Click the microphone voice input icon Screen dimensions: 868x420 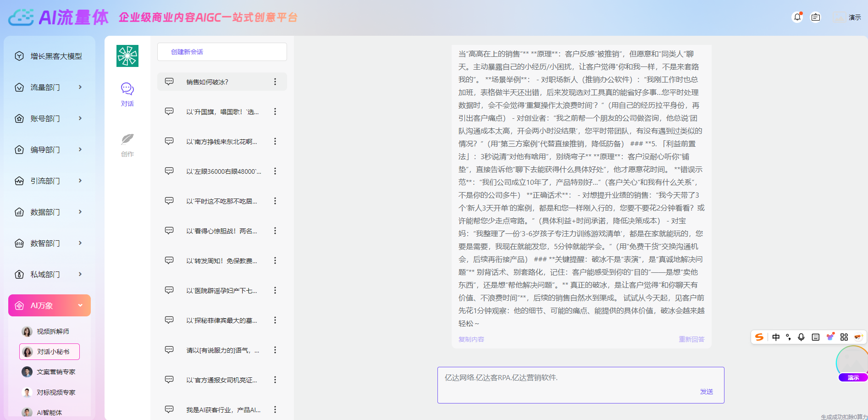[x=801, y=337]
